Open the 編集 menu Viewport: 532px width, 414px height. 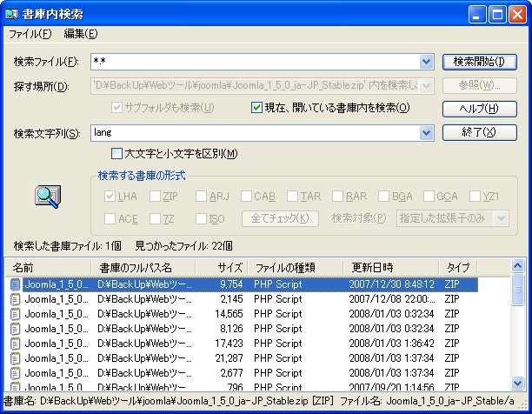point(80,34)
